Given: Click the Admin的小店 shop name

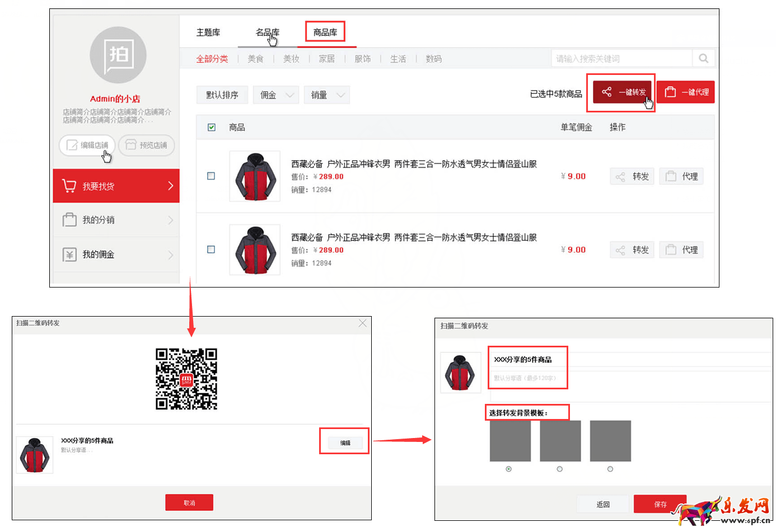Looking at the screenshot, I should pyautogui.click(x=115, y=98).
